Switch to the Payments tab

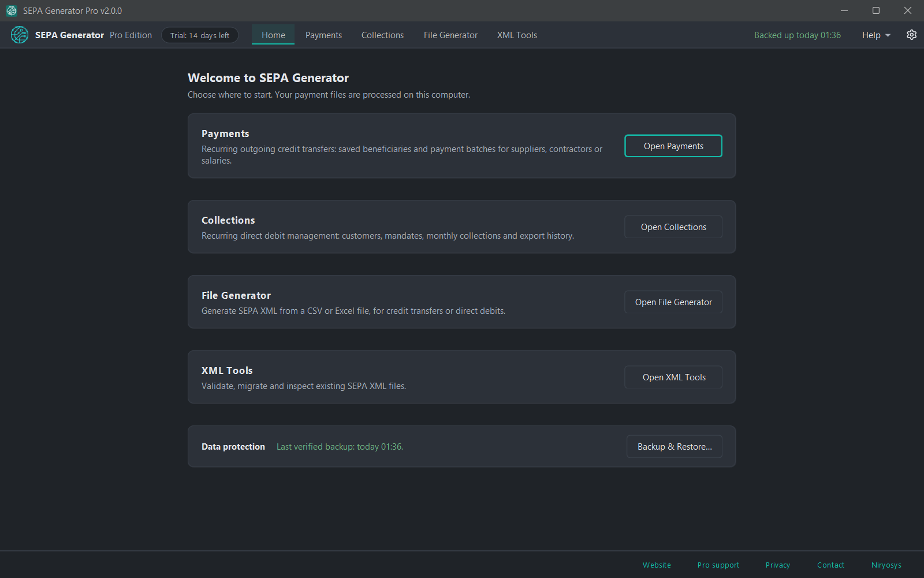(x=323, y=35)
